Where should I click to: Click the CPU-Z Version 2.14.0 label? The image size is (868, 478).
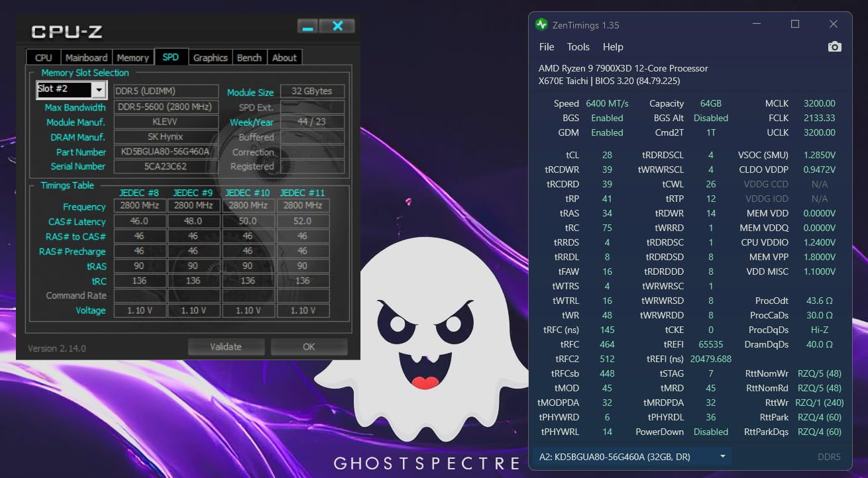coord(57,348)
